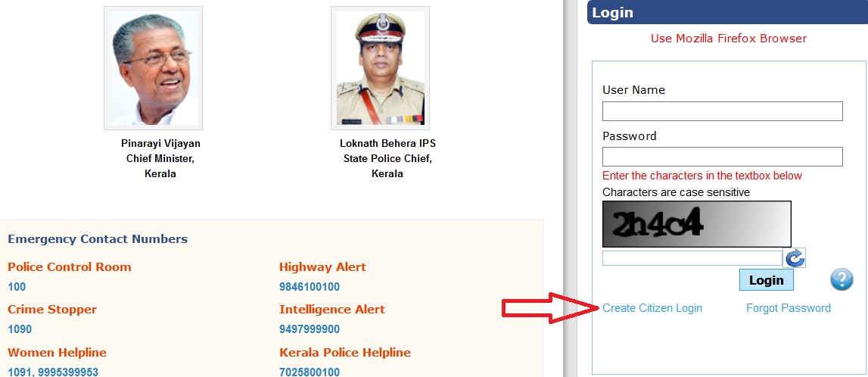Screen dimensions: 868x377
Task: Click the red arrow pointing to citizen login
Action: (x=550, y=308)
